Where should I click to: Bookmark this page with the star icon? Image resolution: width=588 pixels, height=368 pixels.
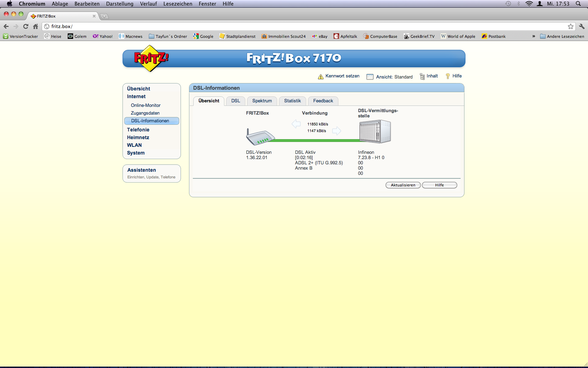(570, 26)
